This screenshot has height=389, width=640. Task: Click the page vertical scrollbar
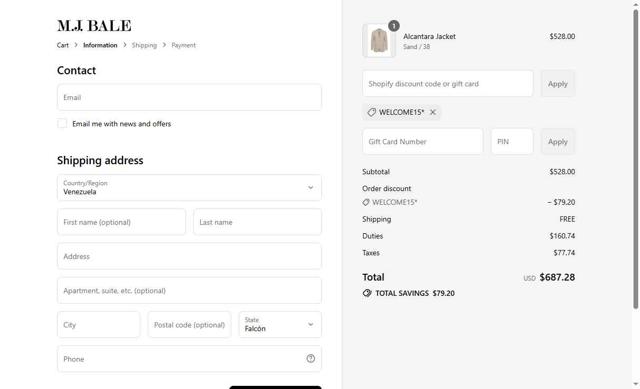pos(636,159)
